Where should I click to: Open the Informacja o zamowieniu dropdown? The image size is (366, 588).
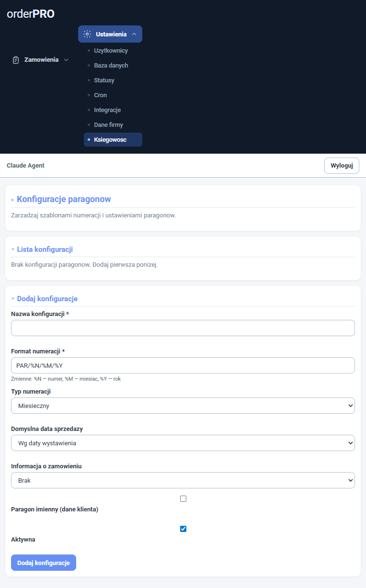point(183,480)
